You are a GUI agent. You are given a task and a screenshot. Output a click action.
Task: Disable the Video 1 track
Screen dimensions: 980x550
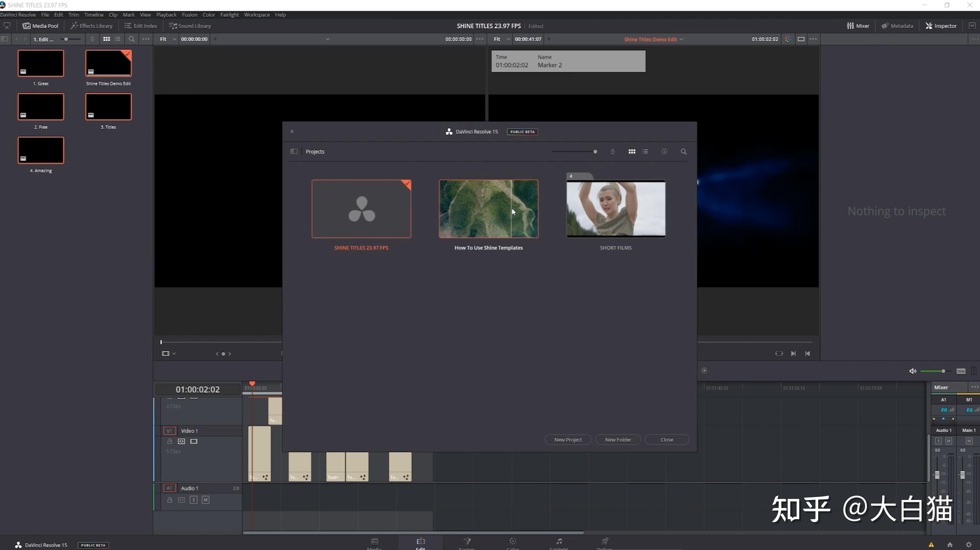tap(194, 441)
